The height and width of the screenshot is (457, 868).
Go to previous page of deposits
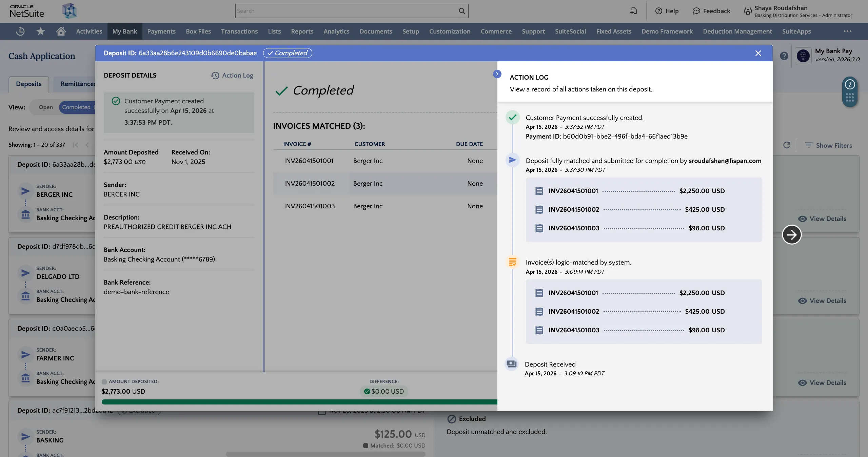click(87, 145)
